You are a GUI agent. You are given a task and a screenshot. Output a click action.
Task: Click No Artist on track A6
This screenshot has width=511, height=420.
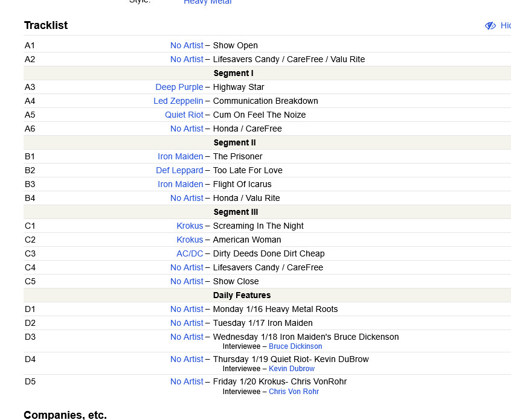click(187, 129)
